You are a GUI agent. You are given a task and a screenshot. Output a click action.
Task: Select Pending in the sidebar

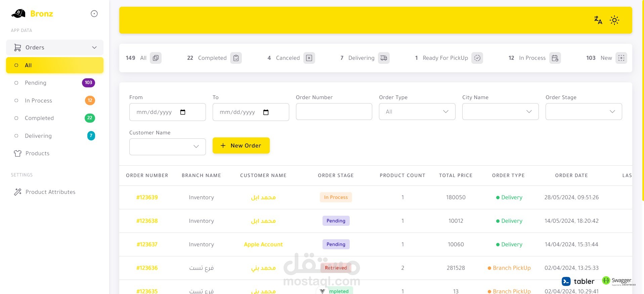55,83
